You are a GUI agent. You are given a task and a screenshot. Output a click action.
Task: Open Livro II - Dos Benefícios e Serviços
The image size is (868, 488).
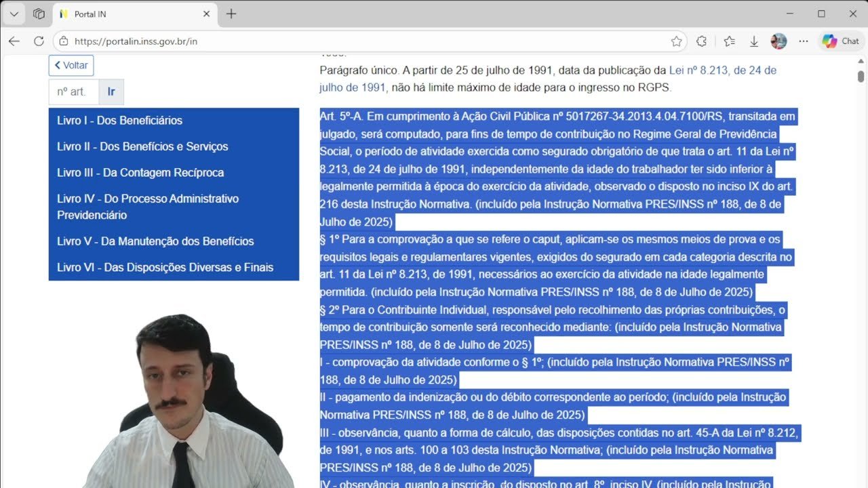coord(174,146)
